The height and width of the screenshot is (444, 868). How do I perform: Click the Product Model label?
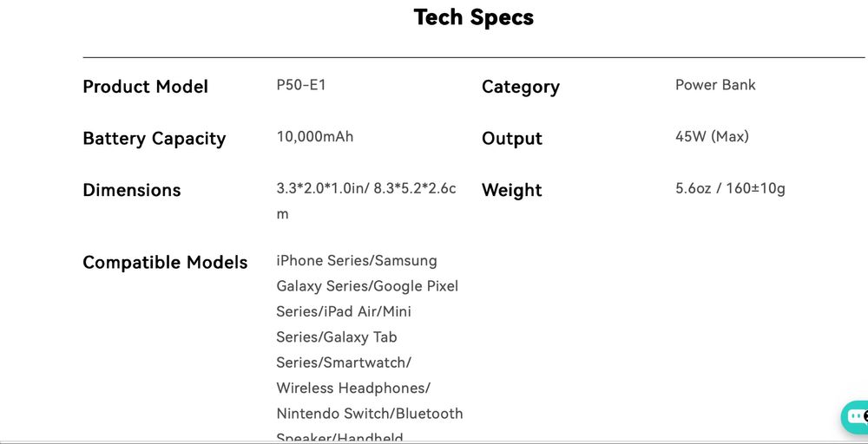(x=145, y=87)
